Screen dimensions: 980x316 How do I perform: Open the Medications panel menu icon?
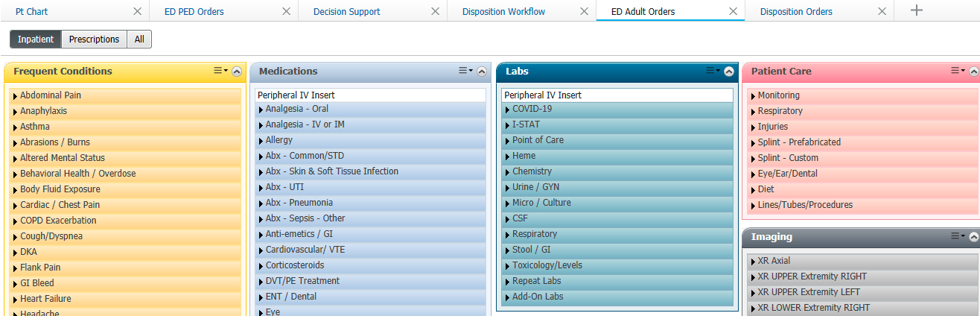click(465, 71)
